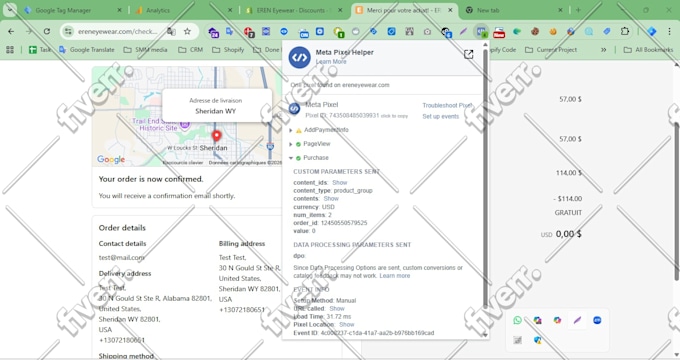Click the address bar URL ereneyewear.com
Viewport: 680px width, 360px height.
(118, 31)
